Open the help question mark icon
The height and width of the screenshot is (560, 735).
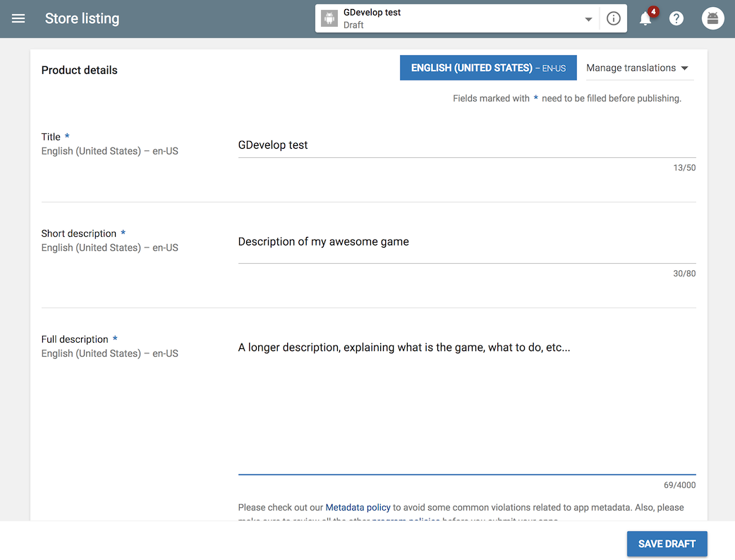(676, 19)
